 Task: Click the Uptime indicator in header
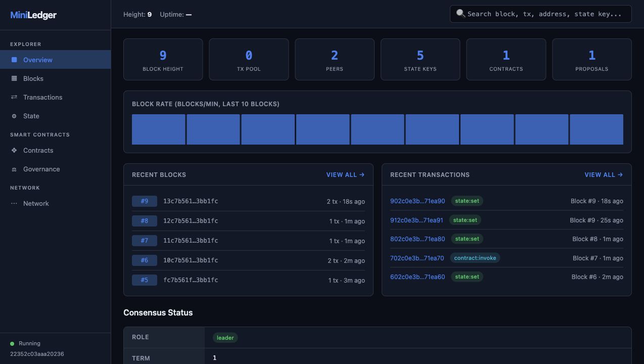tap(175, 14)
